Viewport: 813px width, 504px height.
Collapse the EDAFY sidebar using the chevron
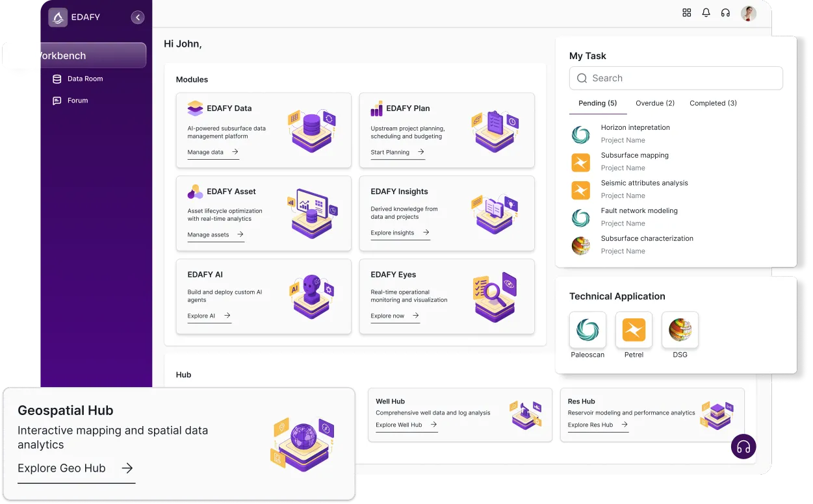(x=137, y=17)
